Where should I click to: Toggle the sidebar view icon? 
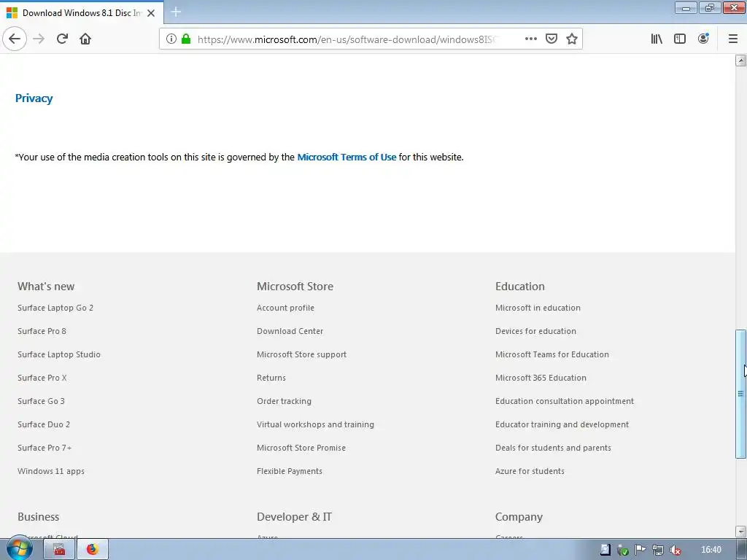[x=680, y=39]
